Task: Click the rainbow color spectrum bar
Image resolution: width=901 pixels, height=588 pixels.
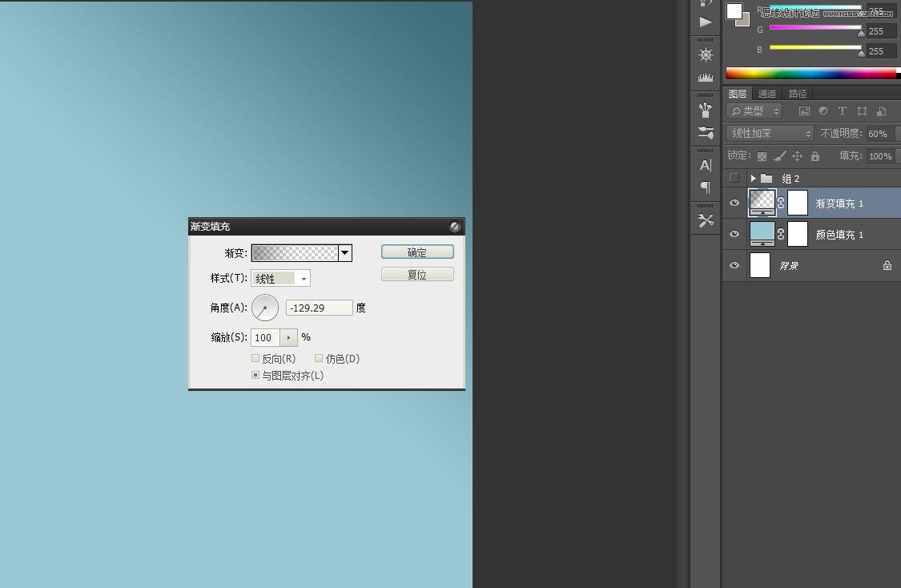Action: (x=810, y=74)
